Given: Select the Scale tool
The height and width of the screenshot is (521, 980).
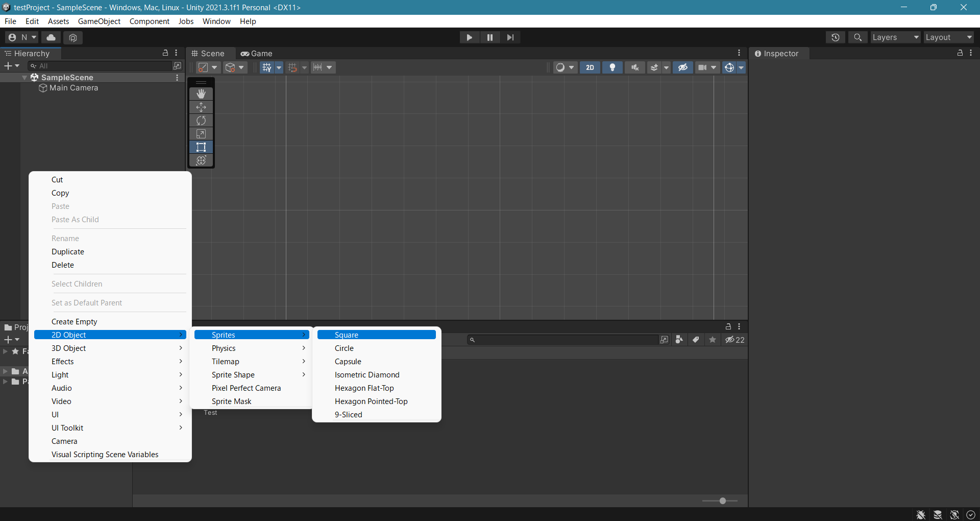Looking at the screenshot, I should (201, 134).
